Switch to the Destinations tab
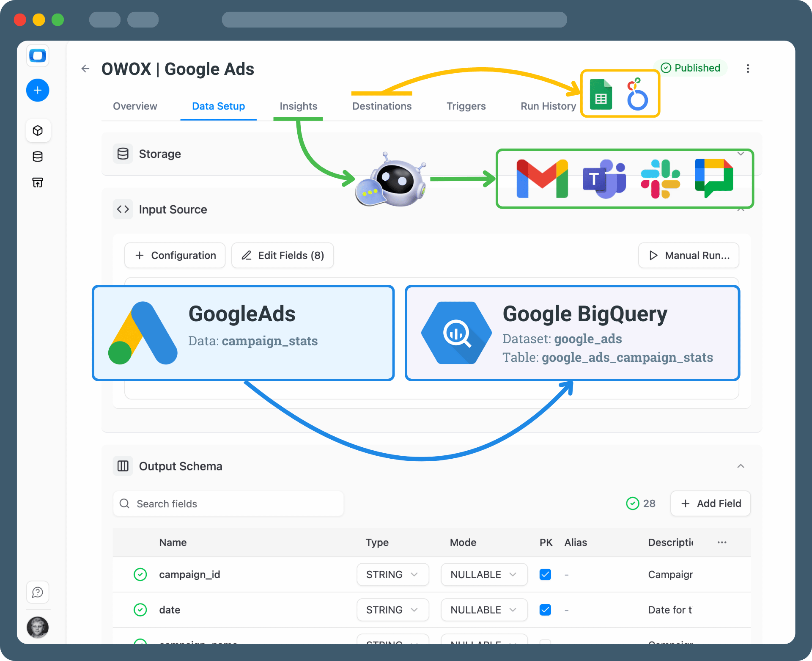This screenshot has width=812, height=661. point(381,106)
